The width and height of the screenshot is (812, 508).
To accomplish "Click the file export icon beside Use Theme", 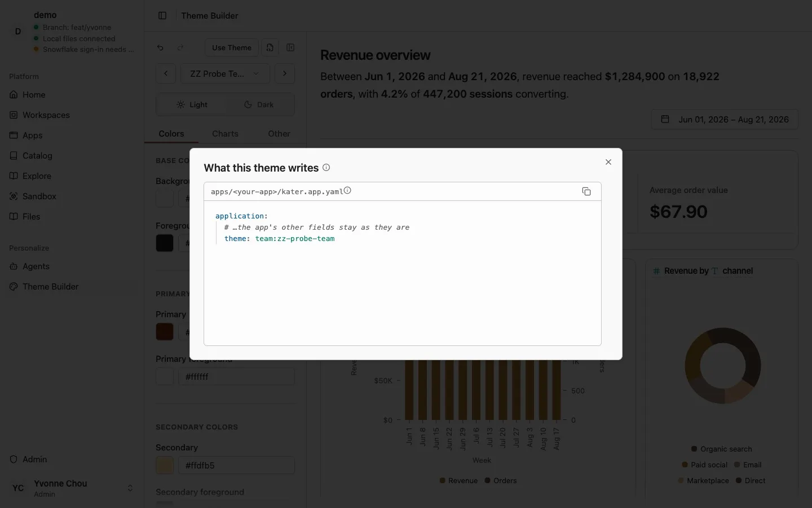I will click(270, 48).
